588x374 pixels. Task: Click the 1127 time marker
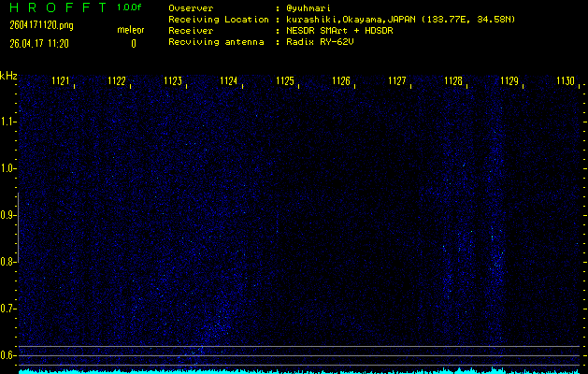397,81
